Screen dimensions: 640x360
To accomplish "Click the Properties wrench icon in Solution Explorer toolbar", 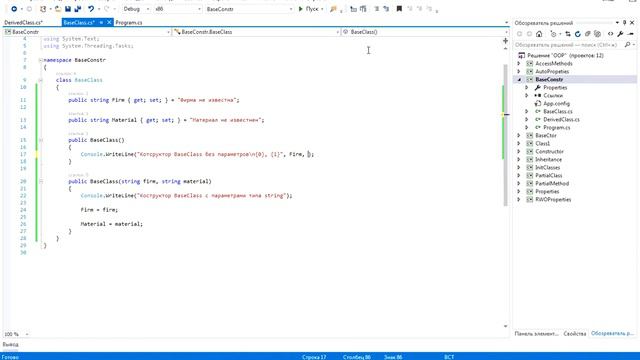I will pos(620,34).
